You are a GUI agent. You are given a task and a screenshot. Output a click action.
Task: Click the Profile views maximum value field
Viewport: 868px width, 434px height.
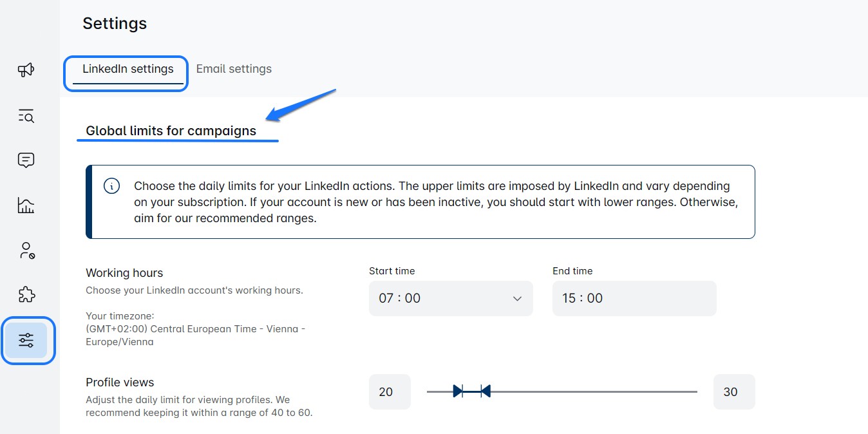tap(733, 392)
